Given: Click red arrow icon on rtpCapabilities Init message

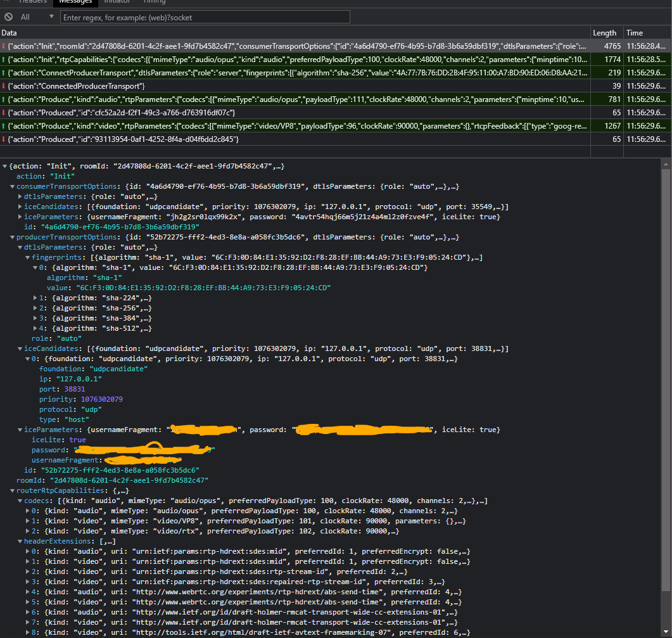Looking at the screenshot, I should [x=4, y=59].
